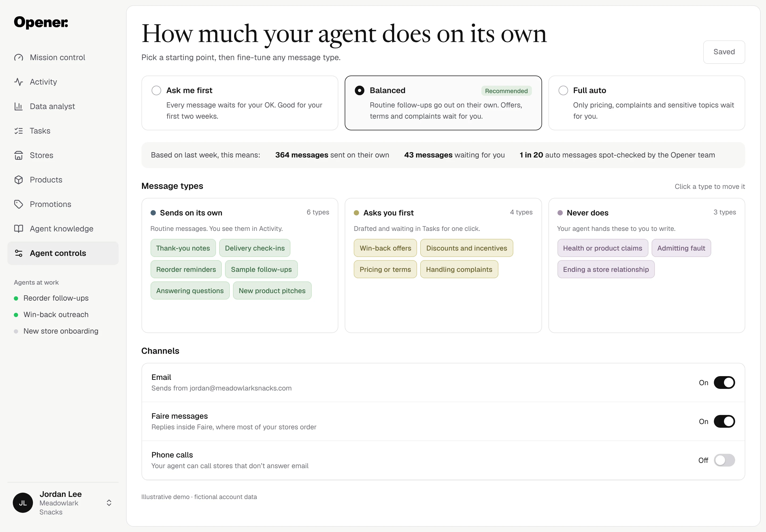
Task: Click the Products box icon
Action: click(19, 180)
